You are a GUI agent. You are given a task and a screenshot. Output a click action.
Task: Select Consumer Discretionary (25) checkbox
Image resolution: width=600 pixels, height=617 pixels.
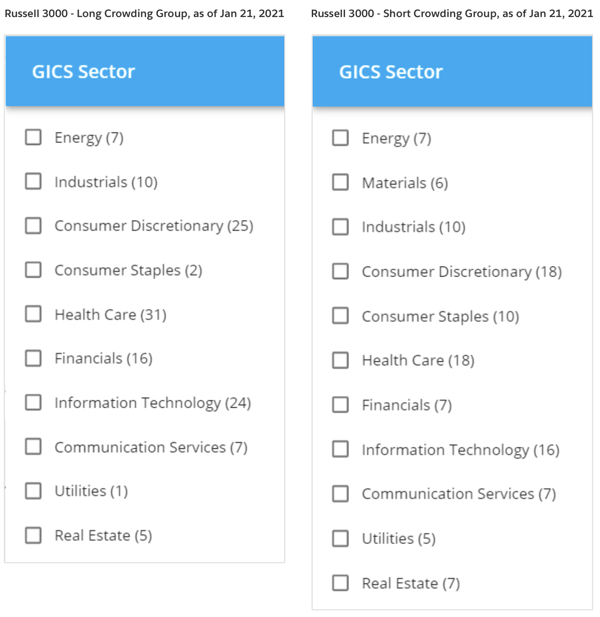tap(33, 225)
